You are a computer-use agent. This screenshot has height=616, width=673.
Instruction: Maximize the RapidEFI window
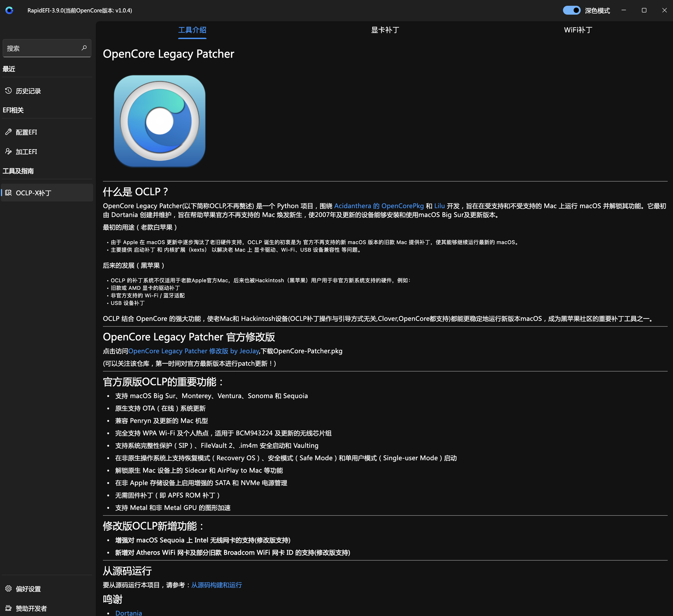pos(644,10)
